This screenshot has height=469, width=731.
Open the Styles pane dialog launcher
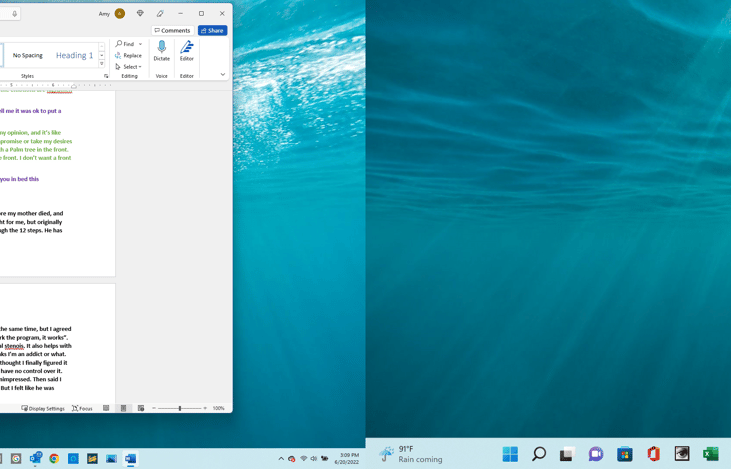[106, 76]
